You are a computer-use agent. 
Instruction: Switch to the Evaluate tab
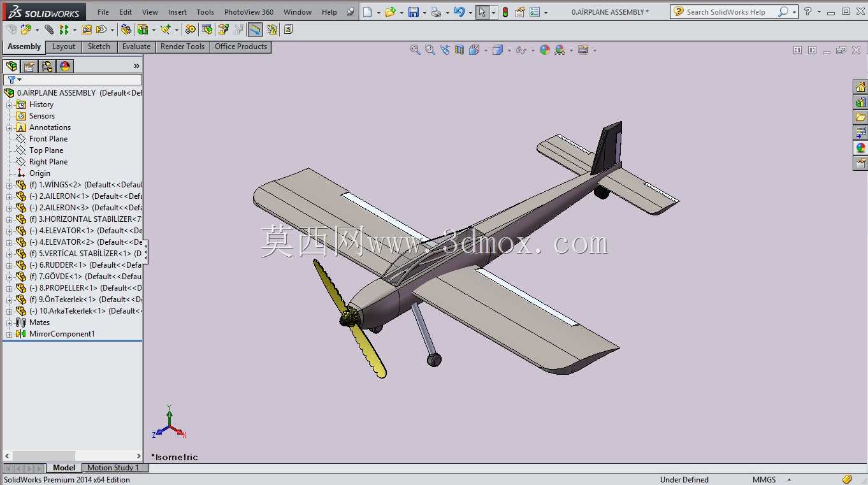pos(136,47)
